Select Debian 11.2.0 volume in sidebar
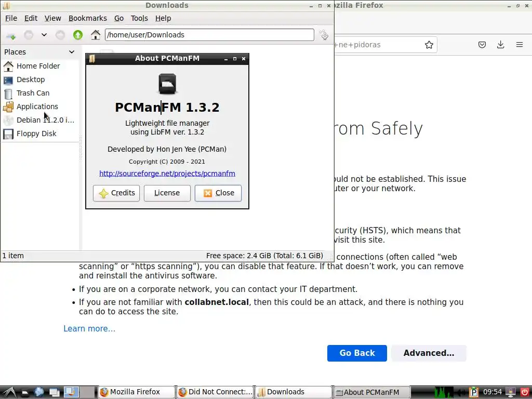Viewport: 532px width, 399px height. (46, 120)
